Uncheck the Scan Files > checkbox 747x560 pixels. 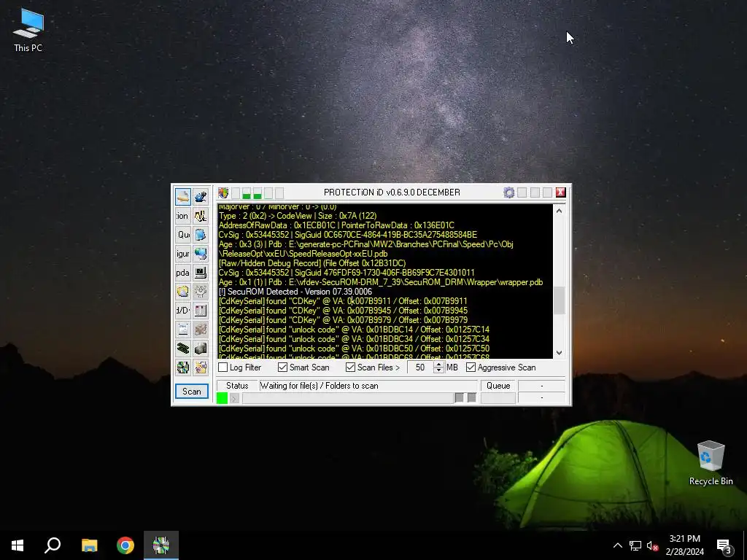point(351,367)
